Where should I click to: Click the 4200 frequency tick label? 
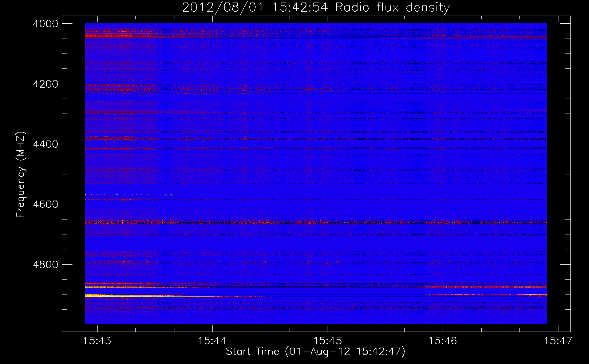pos(46,84)
